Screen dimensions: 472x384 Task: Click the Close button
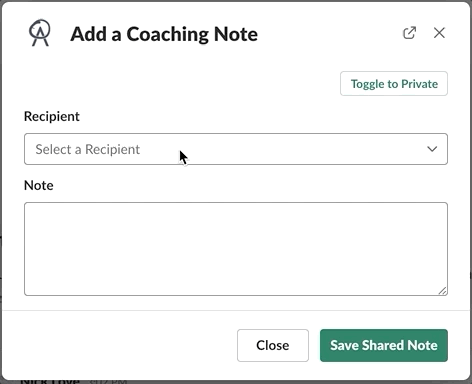pos(273,345)
